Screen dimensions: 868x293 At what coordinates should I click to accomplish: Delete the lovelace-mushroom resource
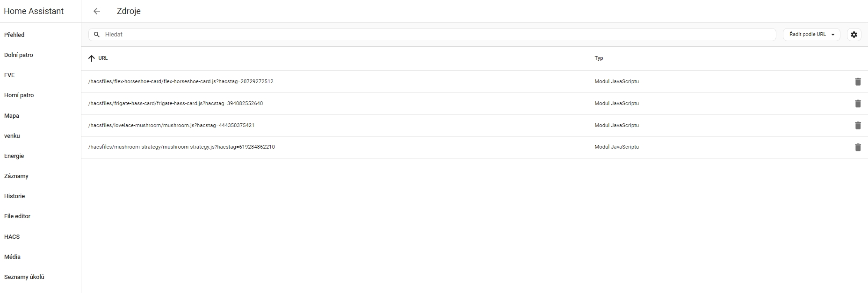858,125
